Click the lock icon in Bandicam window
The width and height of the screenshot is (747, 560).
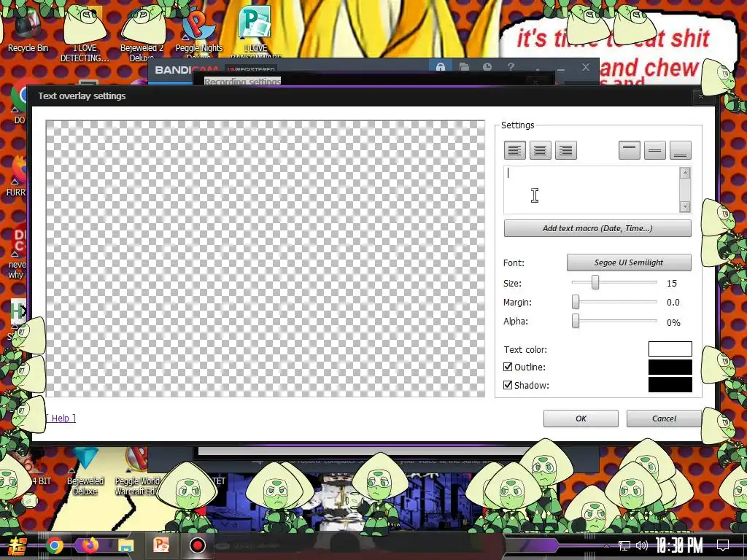click(441, 66)
